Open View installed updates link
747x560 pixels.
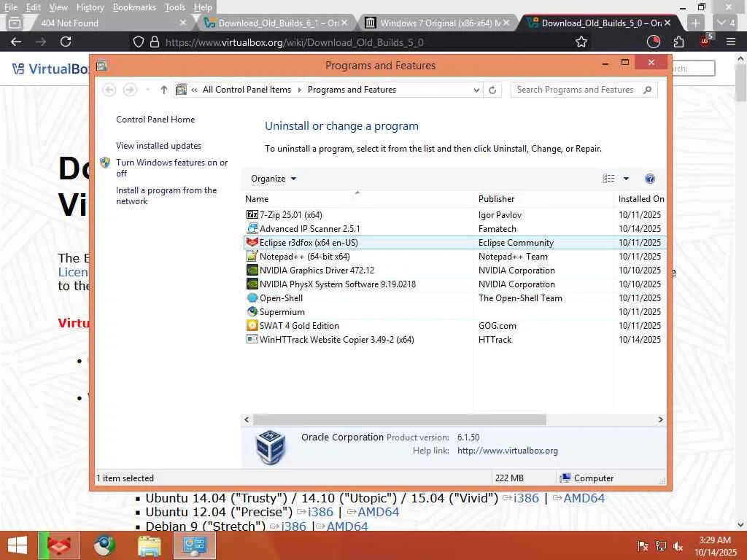[158, 146]
